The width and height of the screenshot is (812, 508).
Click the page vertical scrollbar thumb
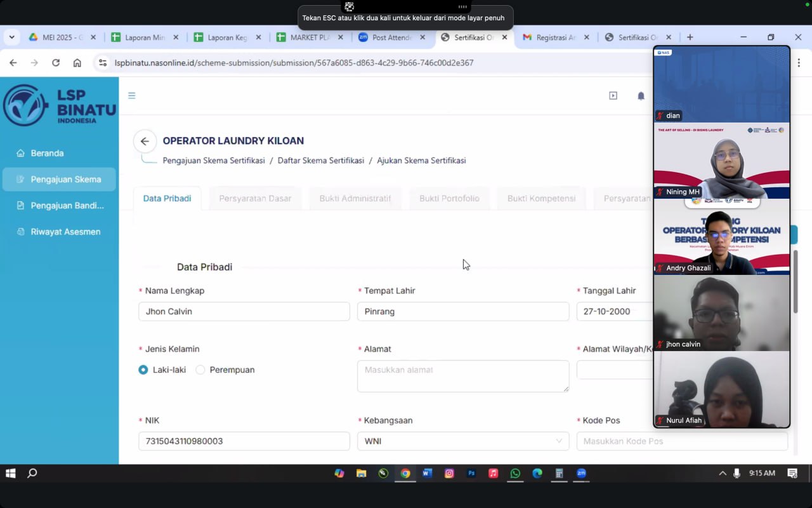[x=796, y=281]
